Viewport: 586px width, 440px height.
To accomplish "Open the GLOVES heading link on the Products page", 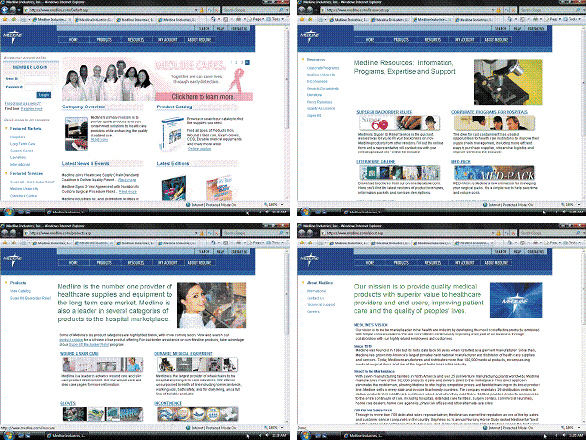I will pyautogui.click(x=68, y=403).
